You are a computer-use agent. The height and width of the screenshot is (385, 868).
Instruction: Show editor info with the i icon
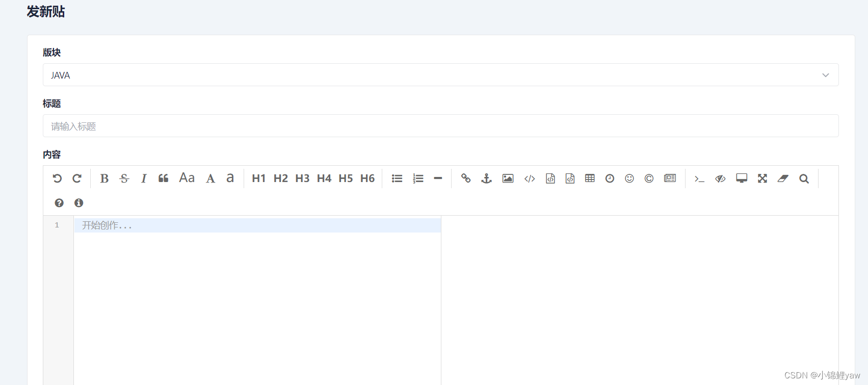coord(79,203)
